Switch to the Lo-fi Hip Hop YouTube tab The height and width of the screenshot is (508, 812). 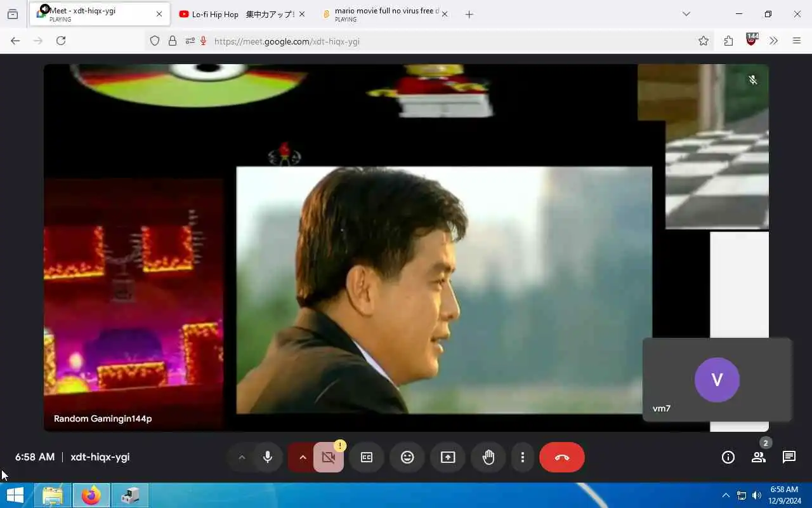click(241, 14)
